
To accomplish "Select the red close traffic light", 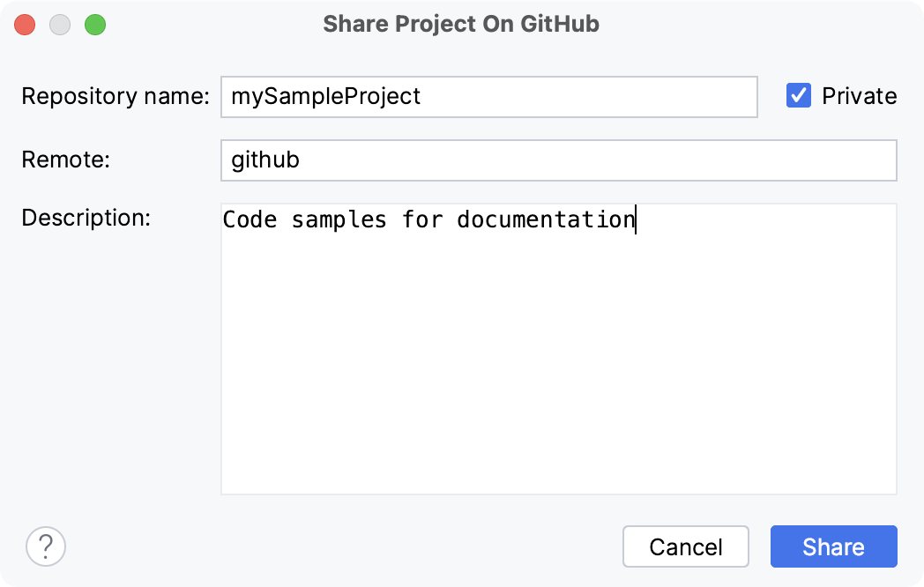I will coord(25,25).
